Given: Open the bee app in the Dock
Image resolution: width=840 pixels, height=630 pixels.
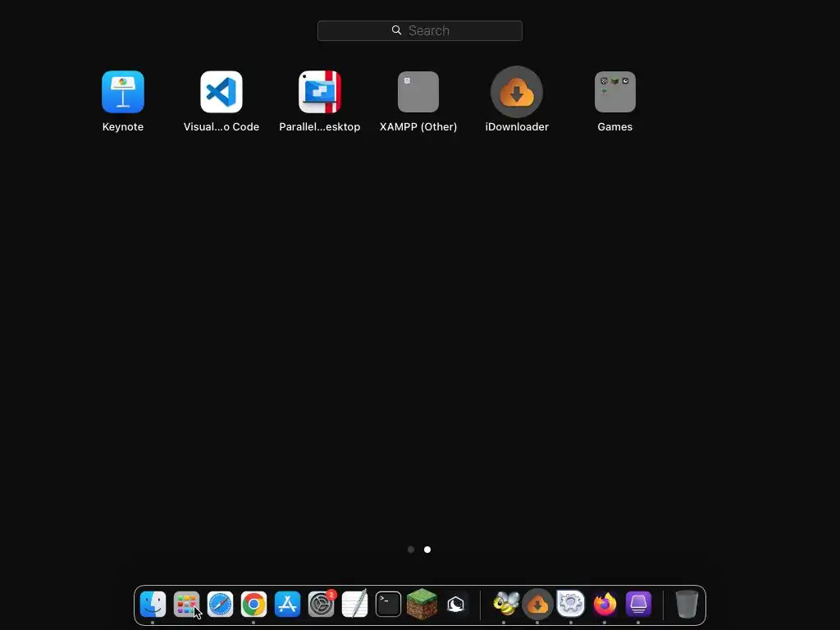Looking at the screenshot, I should [505, 604].
